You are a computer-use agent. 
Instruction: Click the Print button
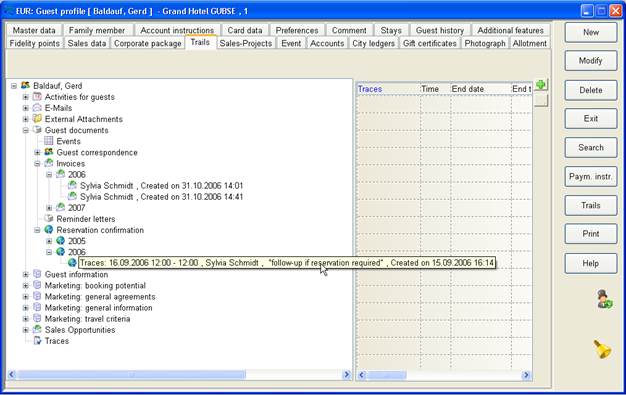click(591, 234)
